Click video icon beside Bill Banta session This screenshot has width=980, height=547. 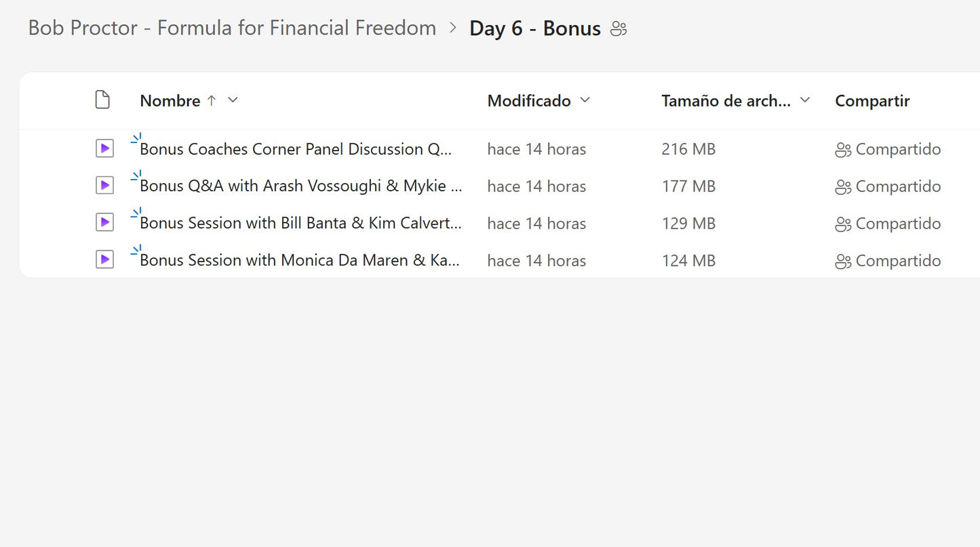[104, 223]
